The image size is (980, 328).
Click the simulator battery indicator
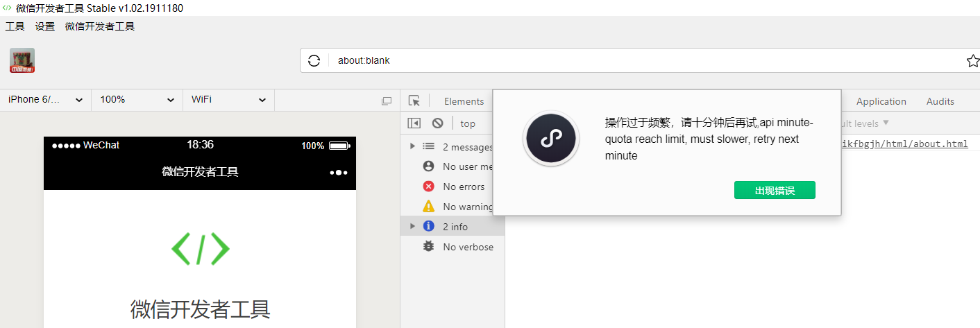tap(339, 146)
